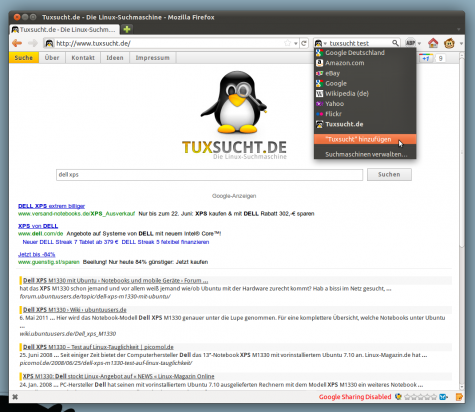The image size is (475, 412).
Task: Go to the home page icon
Action: point(433,43)
